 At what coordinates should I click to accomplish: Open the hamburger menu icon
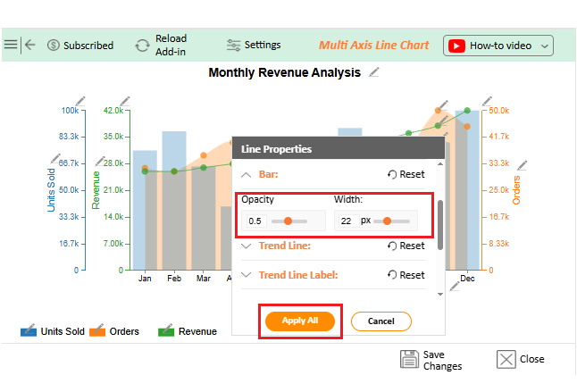(11, 45)
